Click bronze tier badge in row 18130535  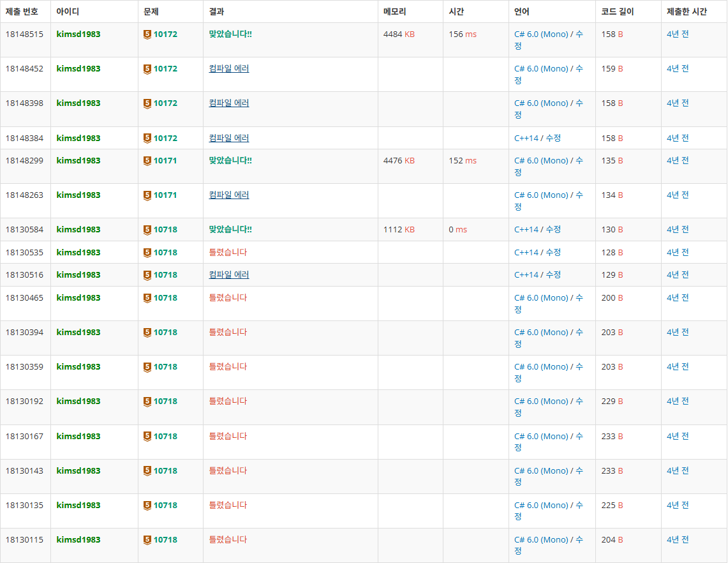[x=147, y=252]
